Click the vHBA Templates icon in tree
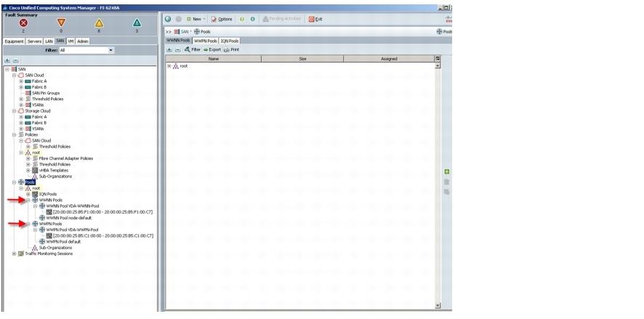Image resolution: width=644 pixels, height=319 pixels. pos(35,170)
